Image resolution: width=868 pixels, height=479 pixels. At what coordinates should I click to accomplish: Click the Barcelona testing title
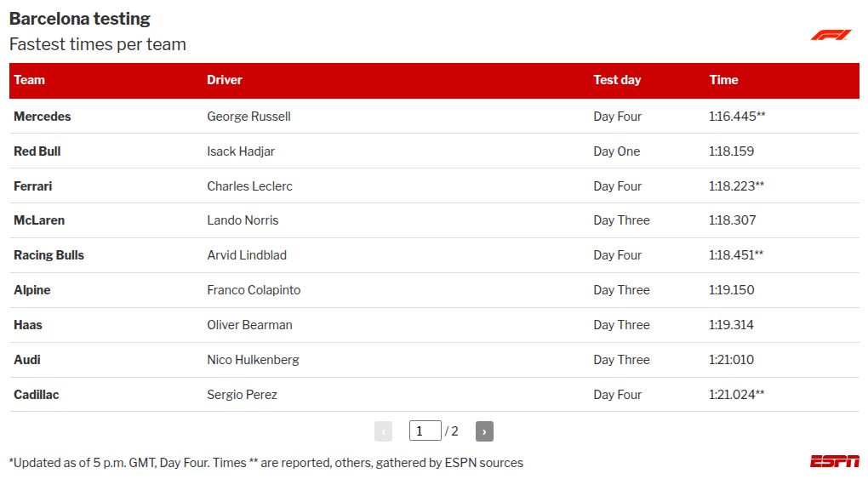80,19
